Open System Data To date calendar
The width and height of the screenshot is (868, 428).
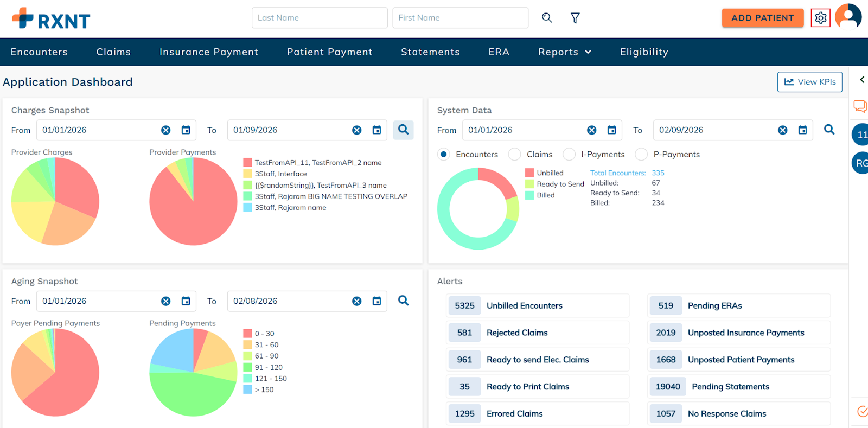click(x=802, y=130)
